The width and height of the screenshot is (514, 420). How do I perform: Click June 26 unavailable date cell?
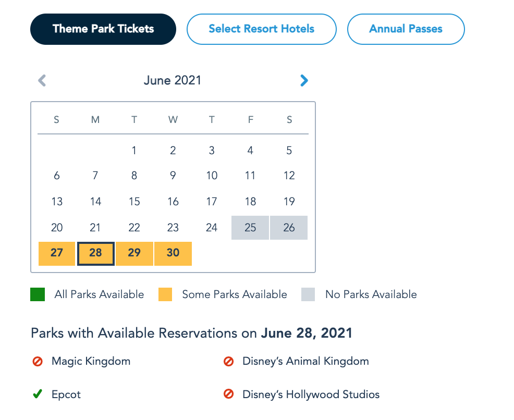(289, 228)
